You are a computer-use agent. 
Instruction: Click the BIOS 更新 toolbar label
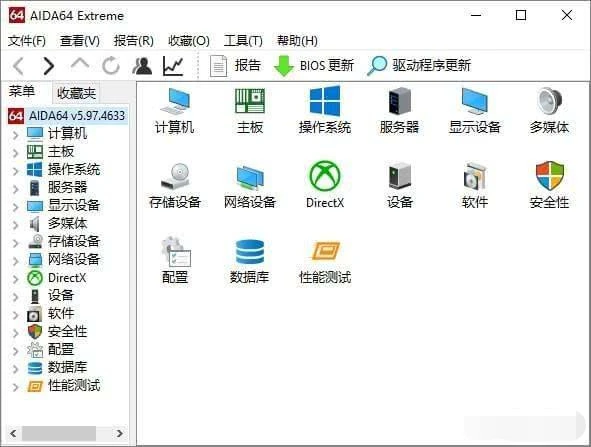pyautogui.click(x=327, y=66)
